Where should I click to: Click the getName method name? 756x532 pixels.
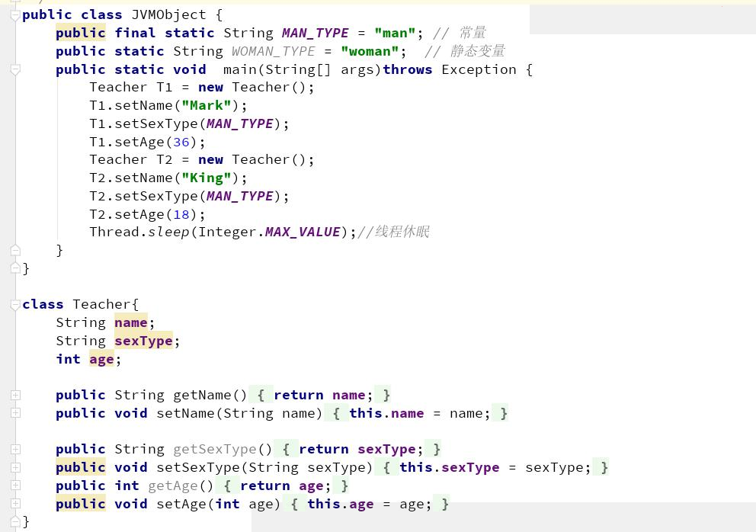pos(202,395)
